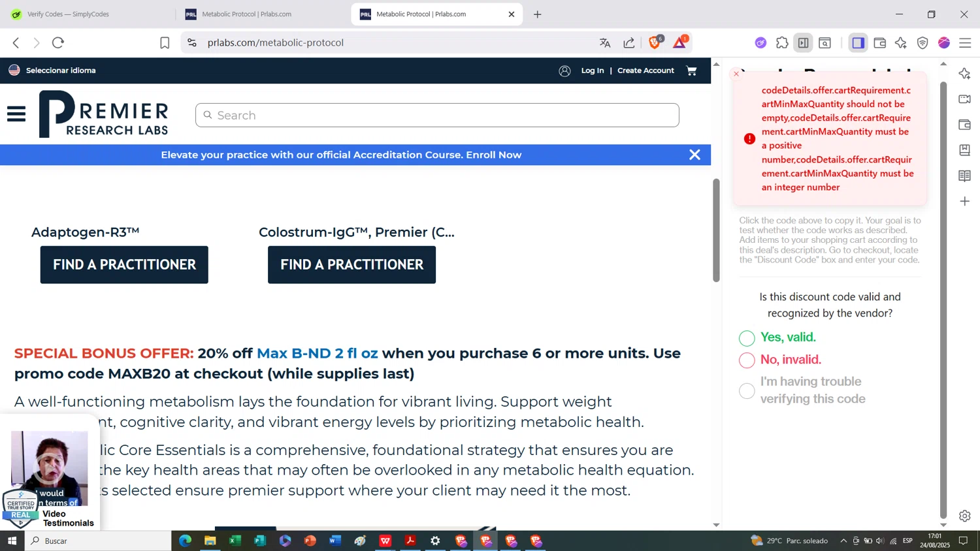
Task: Close the active Metabolic Protocol tab
Action: click(512, 14)
